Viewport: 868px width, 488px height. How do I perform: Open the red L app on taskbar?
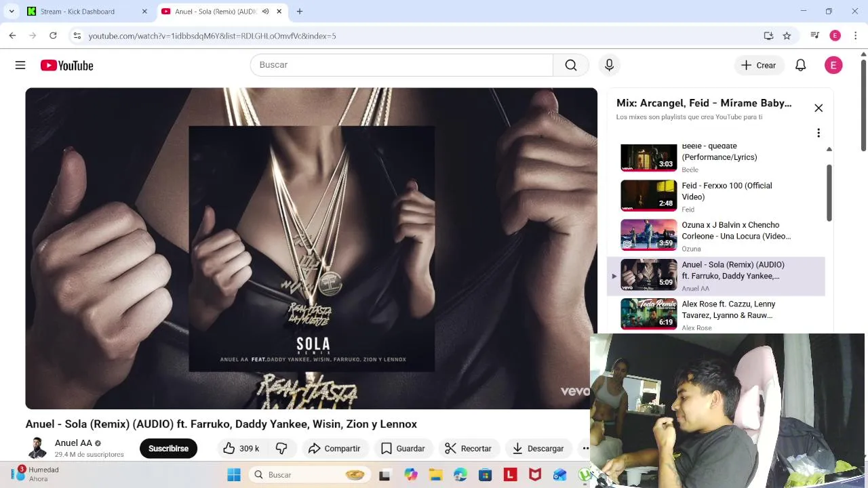(510, 475)
